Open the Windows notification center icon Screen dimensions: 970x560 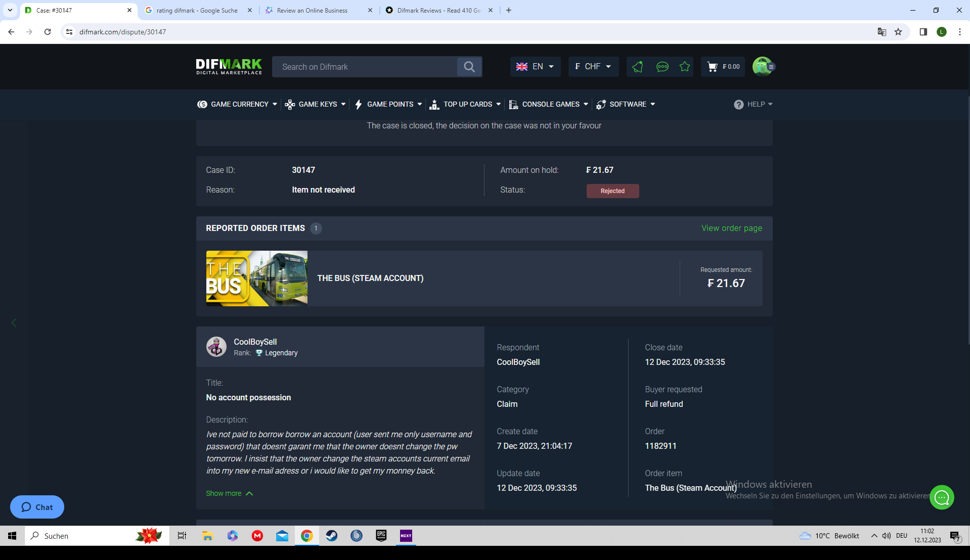(x=955, y=536)
